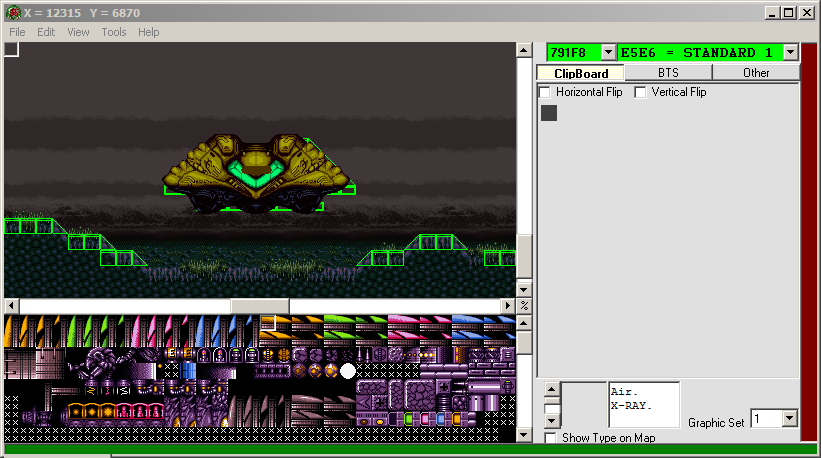Screen dimensions: 821x458
Task: Enable the Horizontal Flip checkbox
Action: tap(545, 92)
